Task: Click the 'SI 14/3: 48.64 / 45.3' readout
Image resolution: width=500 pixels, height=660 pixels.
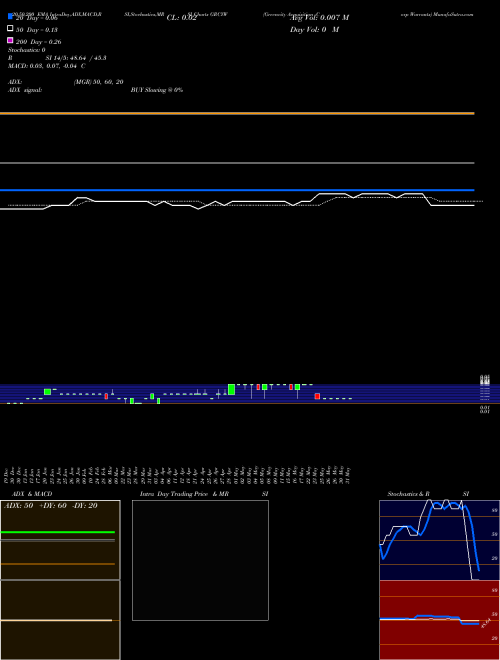Action: point(76,58)
